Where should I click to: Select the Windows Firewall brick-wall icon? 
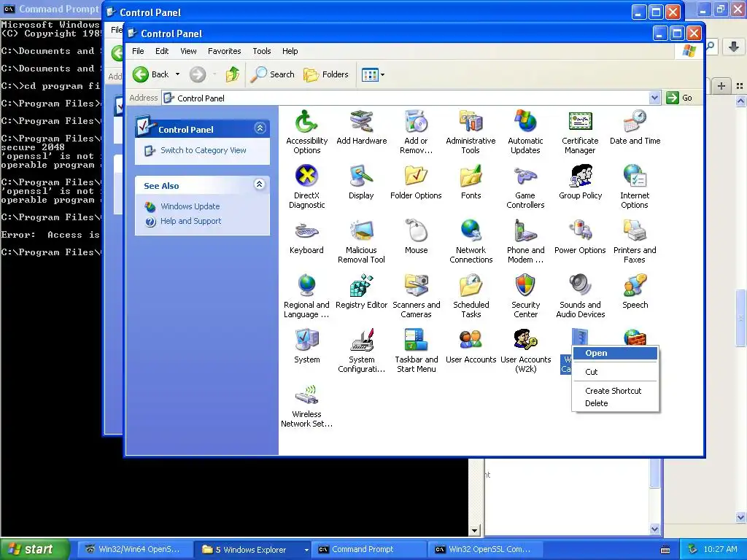635,337
